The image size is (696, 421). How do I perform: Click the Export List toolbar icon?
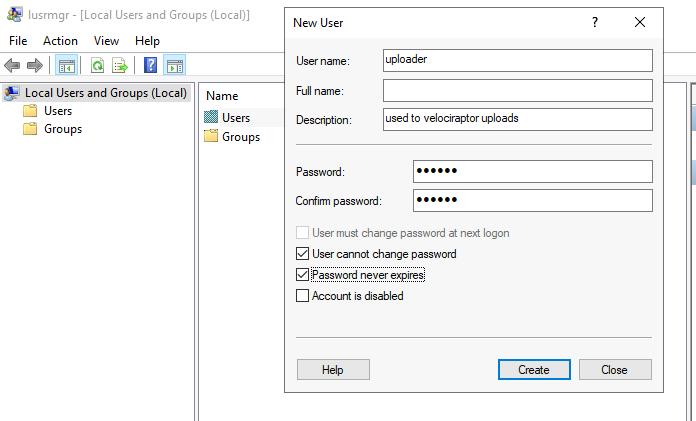120,66
